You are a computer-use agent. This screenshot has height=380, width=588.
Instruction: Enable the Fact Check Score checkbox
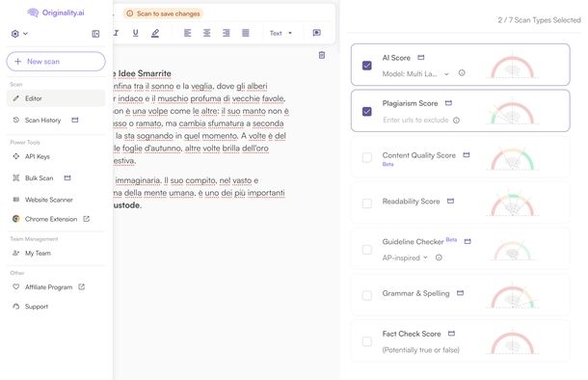[x=366, y=341]
